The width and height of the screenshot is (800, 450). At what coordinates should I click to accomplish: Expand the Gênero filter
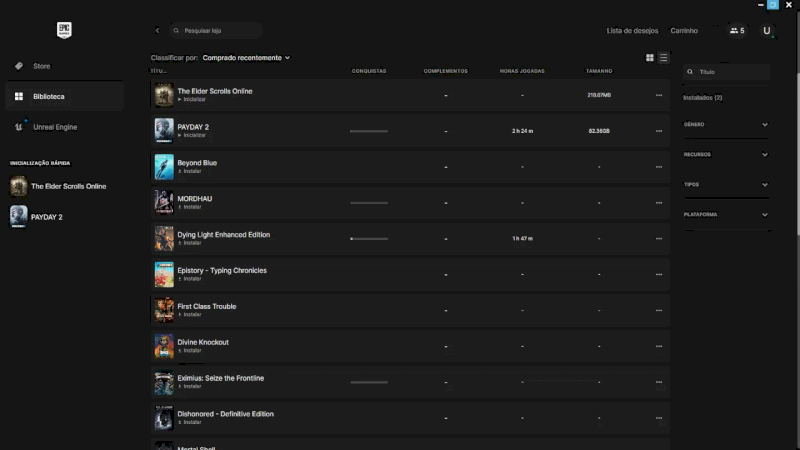tap(726, 124)
